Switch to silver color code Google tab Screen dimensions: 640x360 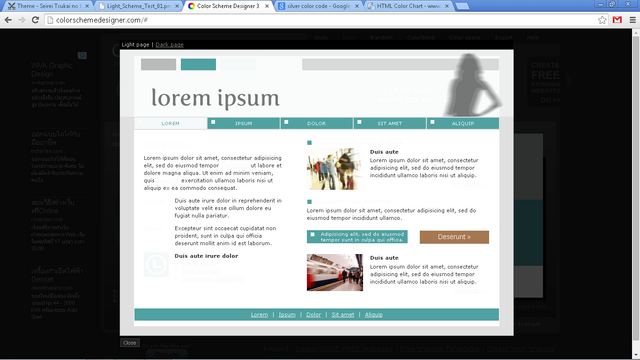coord(319,6)
